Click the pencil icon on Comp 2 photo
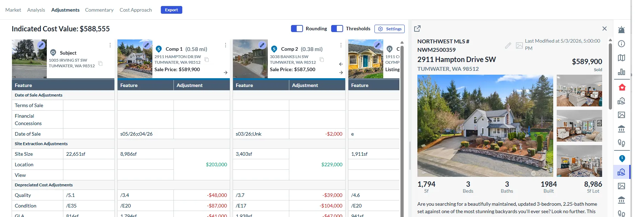Viewport: 644px width, 217px height. [x=262, y=45]
